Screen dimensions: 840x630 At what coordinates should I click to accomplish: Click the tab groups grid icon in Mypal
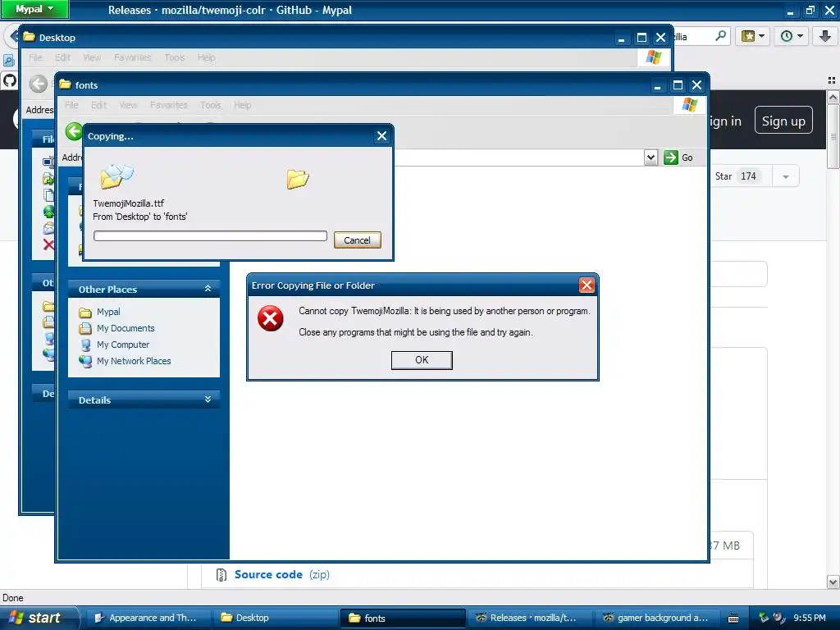(832, 80)
